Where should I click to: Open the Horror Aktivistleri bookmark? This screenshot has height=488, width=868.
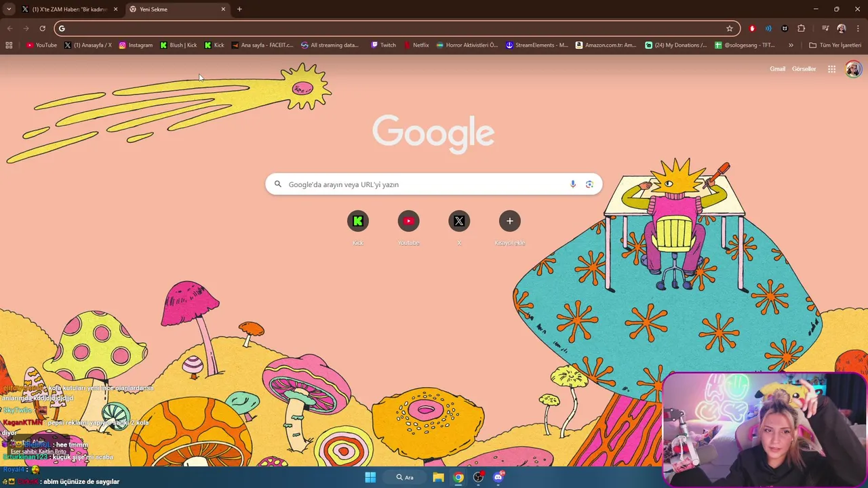467,45
